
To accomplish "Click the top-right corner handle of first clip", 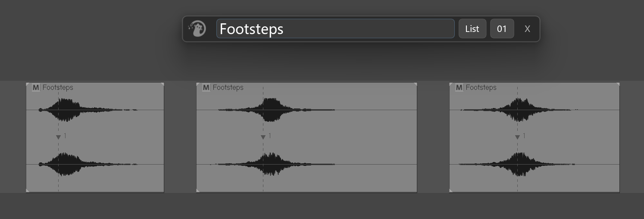I will click(162, 84).
